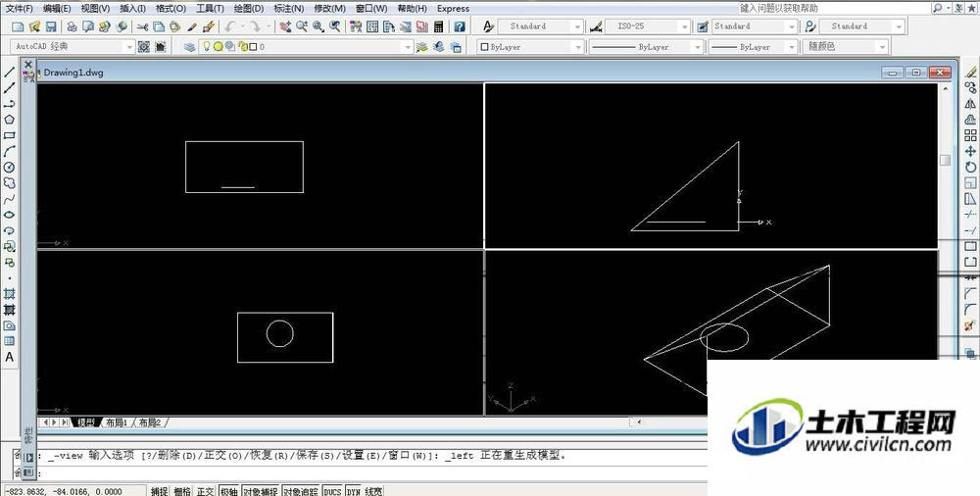Screen dimensions: 980x496
Task: Select the Mirror tool in Modify toolbar
Action: point(970,104)
